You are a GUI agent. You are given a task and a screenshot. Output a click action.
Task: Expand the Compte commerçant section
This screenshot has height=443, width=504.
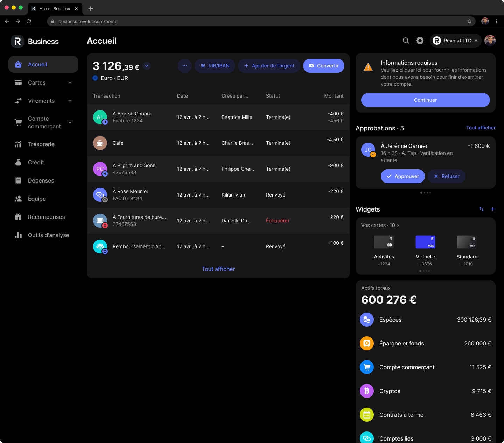(x=70, y=122)
